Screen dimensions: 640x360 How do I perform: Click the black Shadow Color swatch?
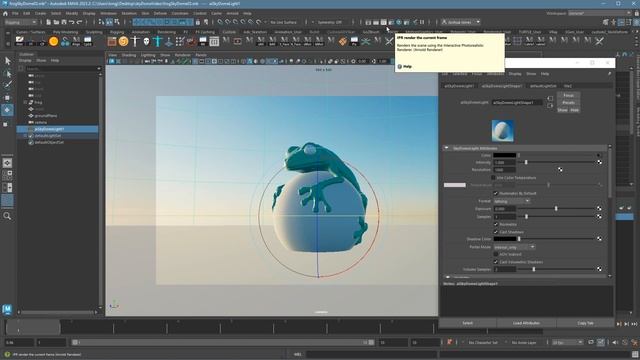504,239
